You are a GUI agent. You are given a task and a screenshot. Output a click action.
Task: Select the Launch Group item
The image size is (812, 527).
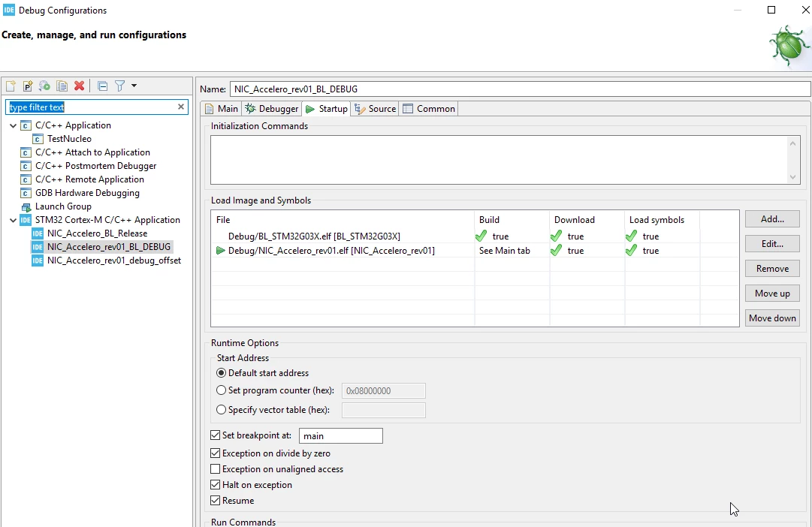(x=63, y=206)
